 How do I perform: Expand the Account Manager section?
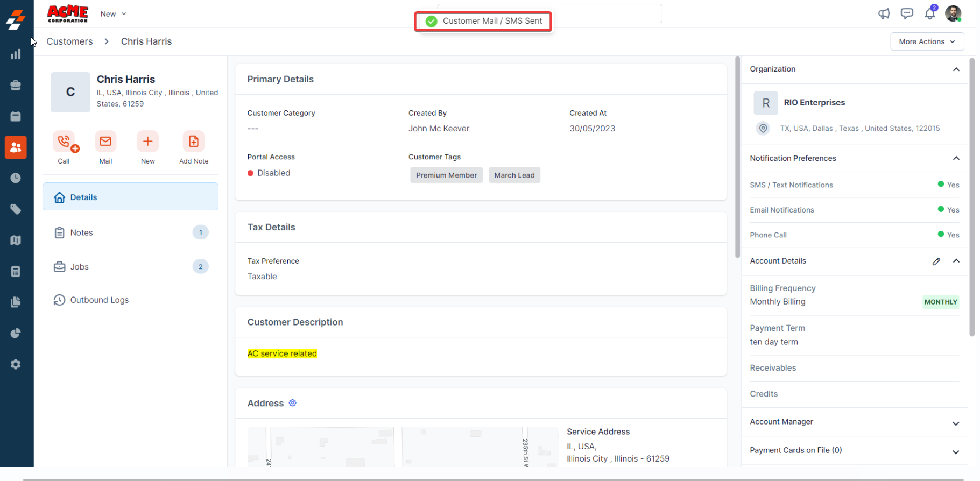coord(956,423)
